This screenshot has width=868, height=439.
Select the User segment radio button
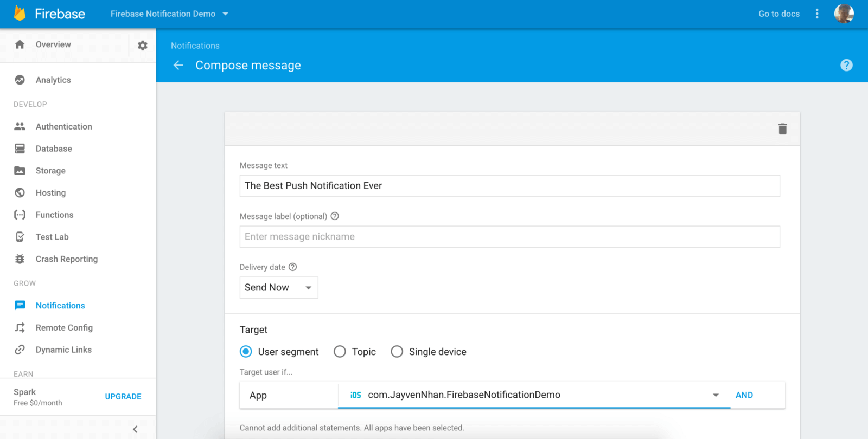tap(246, 352)
